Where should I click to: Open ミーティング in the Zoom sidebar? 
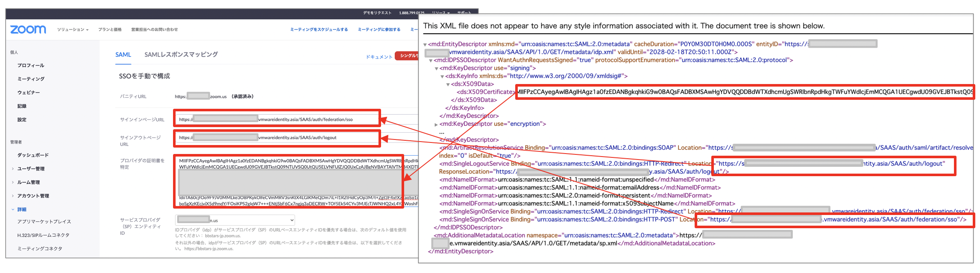click(x=31, y=79)
